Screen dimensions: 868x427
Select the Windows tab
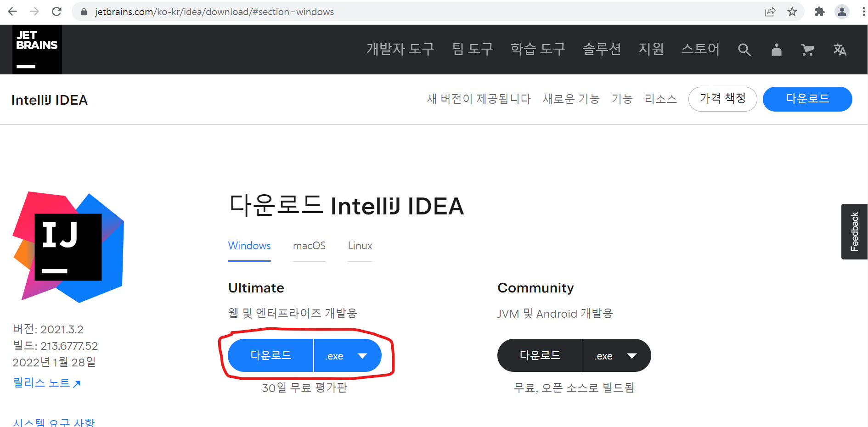coord(249,246)
